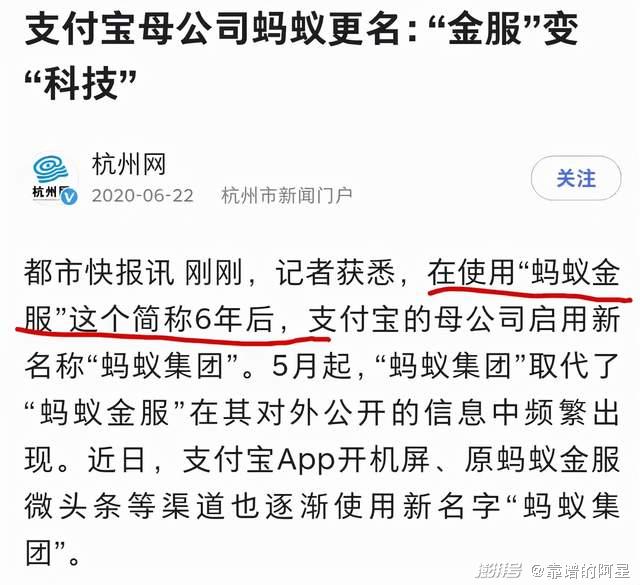Click the text 5月起 in the article
640x585 pixels.
(x=312, y=365)
